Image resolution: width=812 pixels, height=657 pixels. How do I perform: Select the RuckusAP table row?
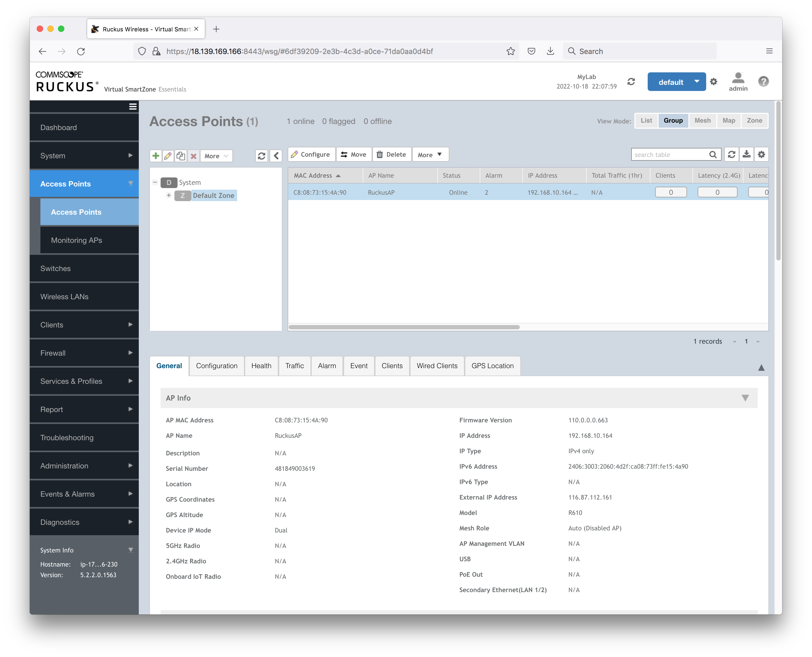point(528,192)
